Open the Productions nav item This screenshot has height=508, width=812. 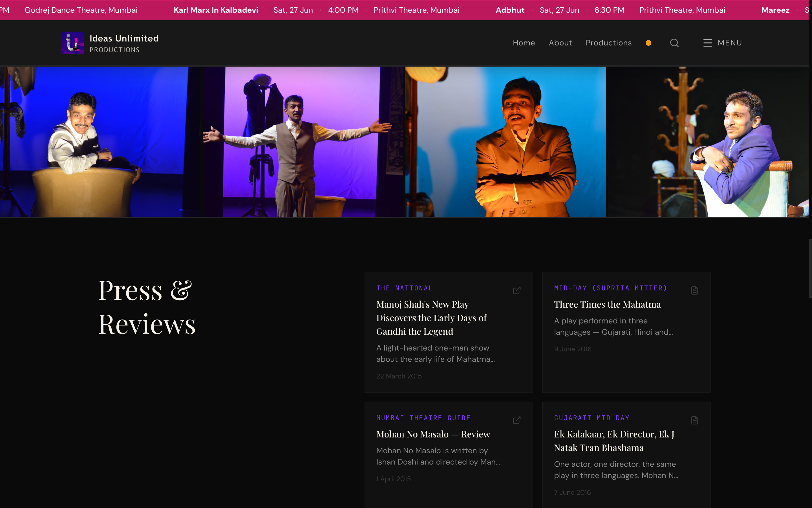tap(608, 43)
